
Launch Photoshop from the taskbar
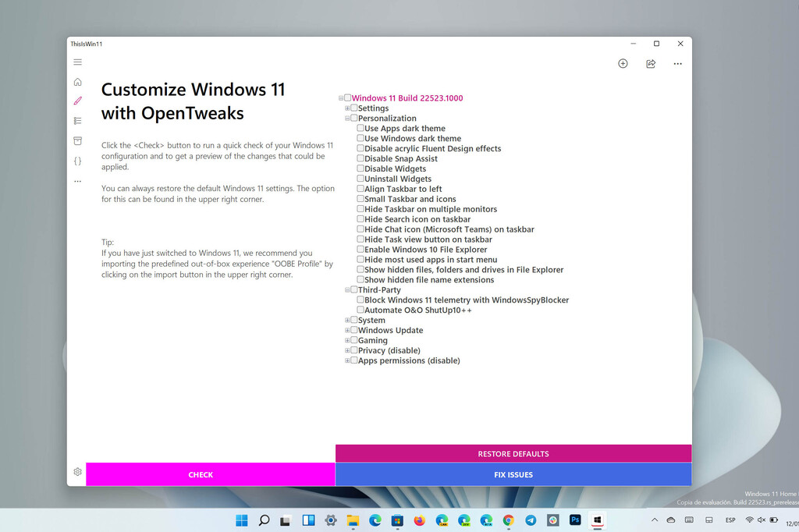[x=575, y=520]
